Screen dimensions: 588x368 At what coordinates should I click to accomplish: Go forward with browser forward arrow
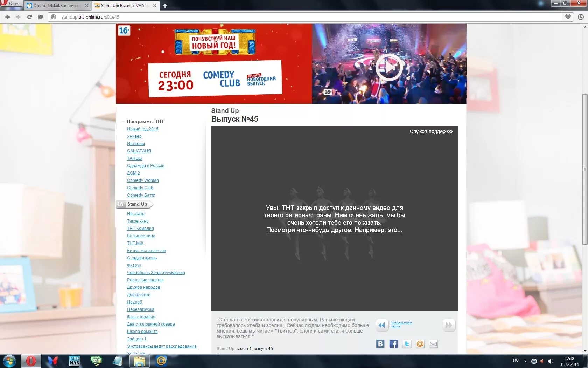tap(18, 17)
